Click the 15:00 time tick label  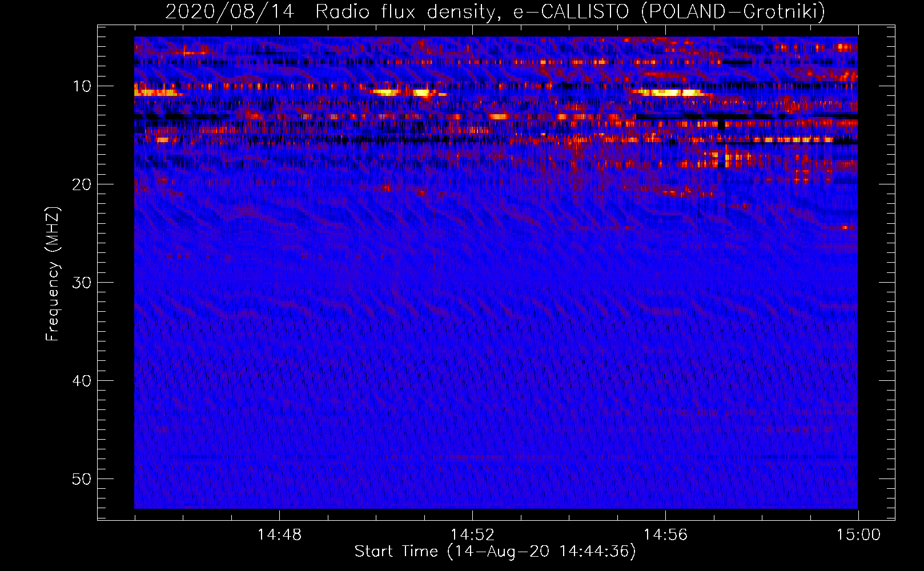858,535
